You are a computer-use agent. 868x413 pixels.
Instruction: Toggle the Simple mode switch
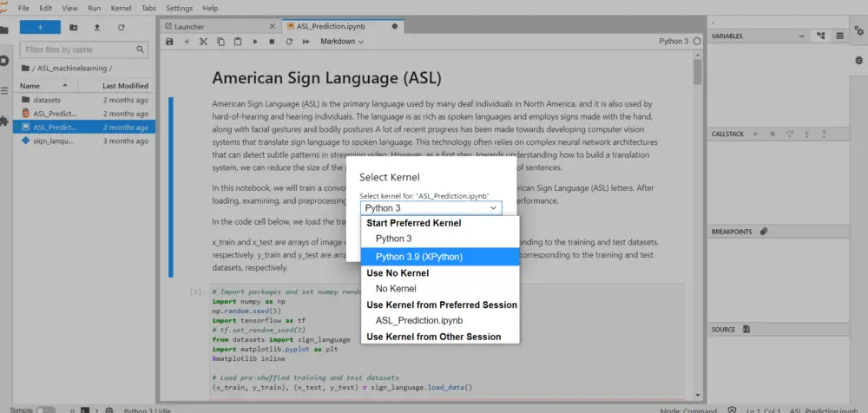pos(45,409)
